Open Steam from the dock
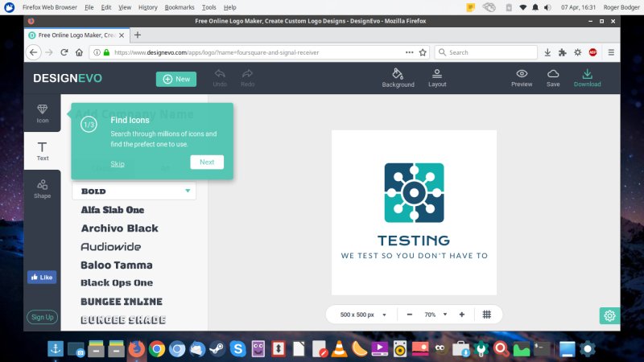This screenshot has width=644, height=362. pos(217,349)
